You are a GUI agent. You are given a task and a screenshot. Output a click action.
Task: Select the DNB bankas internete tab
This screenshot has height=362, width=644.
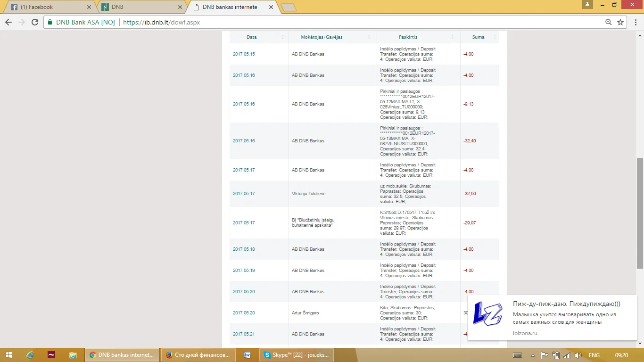pyautogui.click(x=233, y=7)
